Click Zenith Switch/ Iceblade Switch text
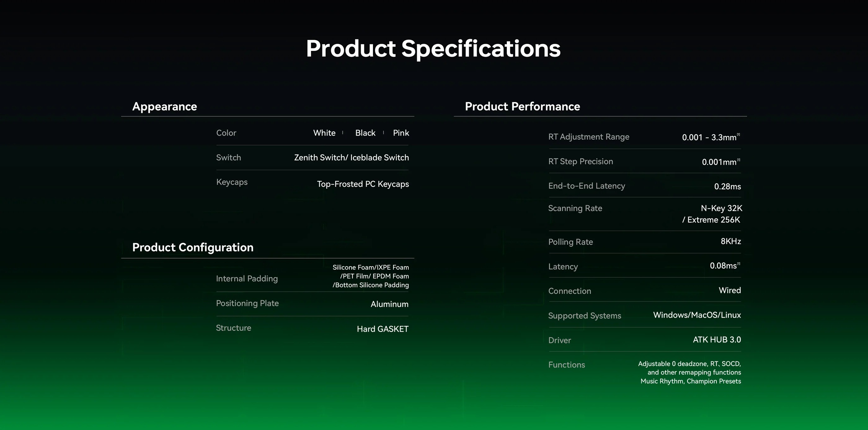Viewport: 868px width, 430px height. 351,158
